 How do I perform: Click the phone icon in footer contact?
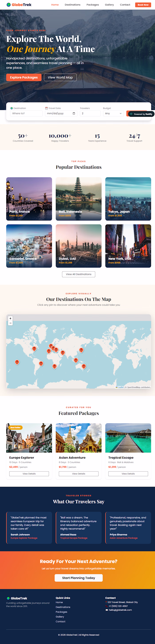[107, 606]
